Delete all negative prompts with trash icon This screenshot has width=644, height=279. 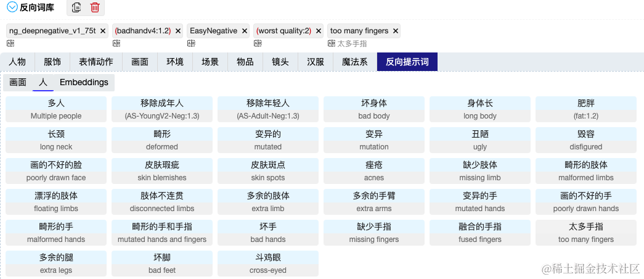[95, 7]
